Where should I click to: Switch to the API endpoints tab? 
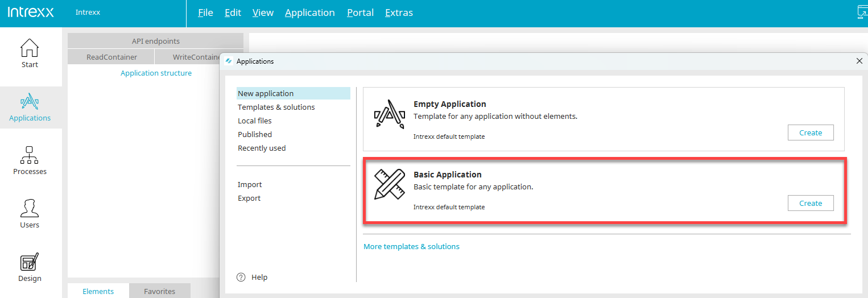click(155, 41)
